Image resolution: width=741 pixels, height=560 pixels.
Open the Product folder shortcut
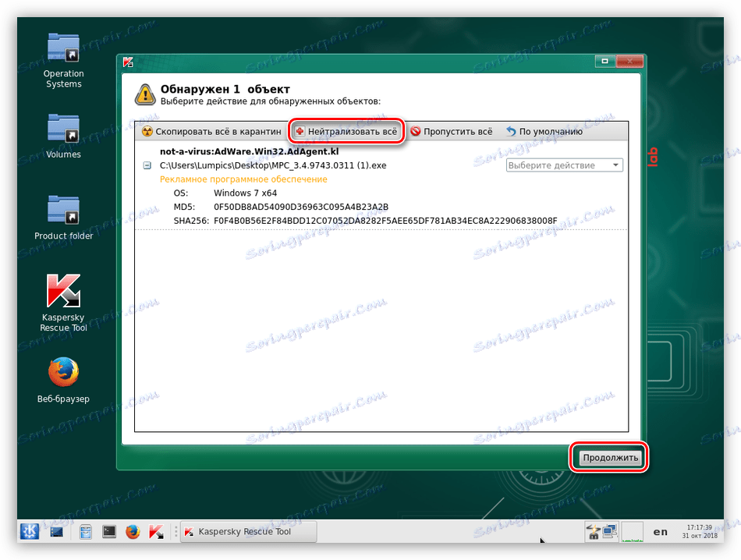point(63,218)
